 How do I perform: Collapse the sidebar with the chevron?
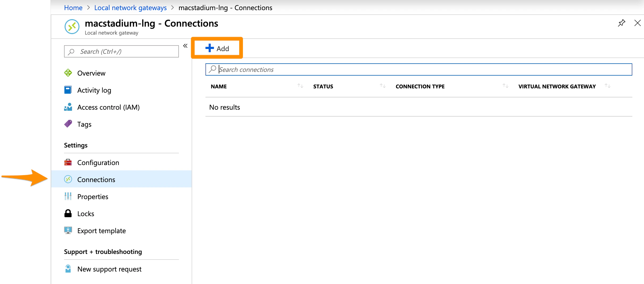pyautogui.click(x=185, y=46)
